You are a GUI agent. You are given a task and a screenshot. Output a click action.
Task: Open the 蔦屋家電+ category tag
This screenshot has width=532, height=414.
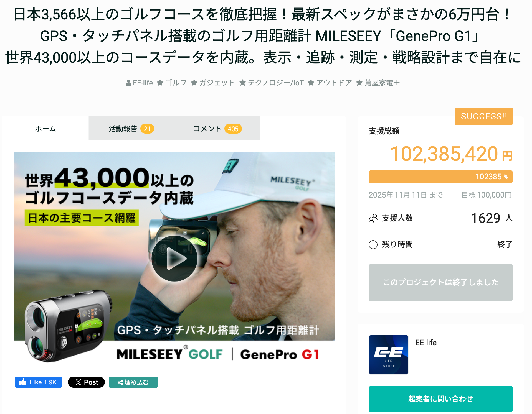tap(378, 83)
